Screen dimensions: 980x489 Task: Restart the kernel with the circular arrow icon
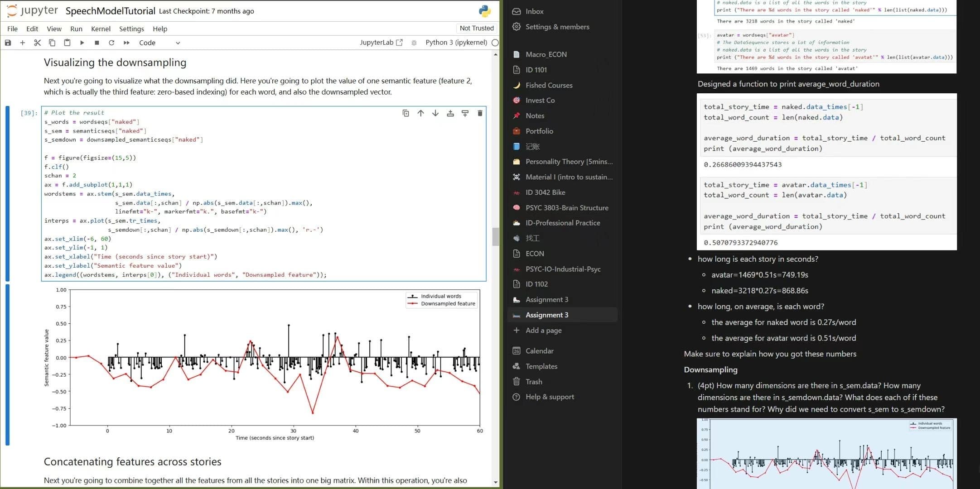point(111,43)
